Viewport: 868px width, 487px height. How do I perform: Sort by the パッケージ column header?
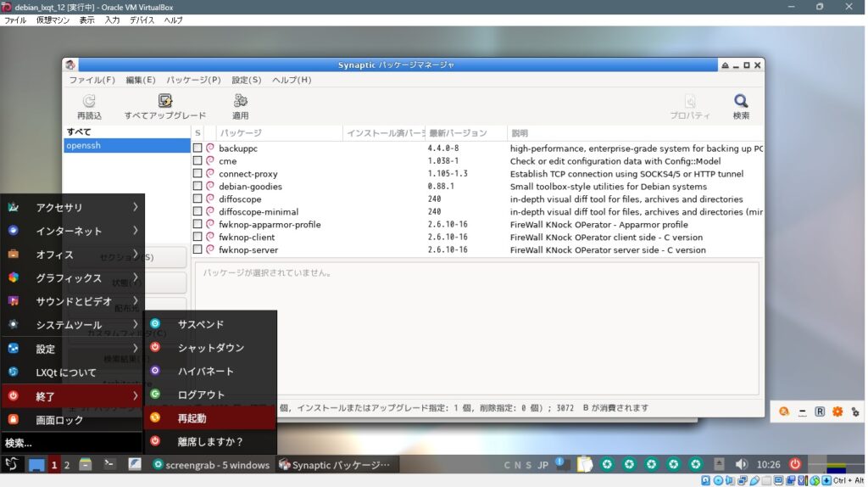point(280,133)
